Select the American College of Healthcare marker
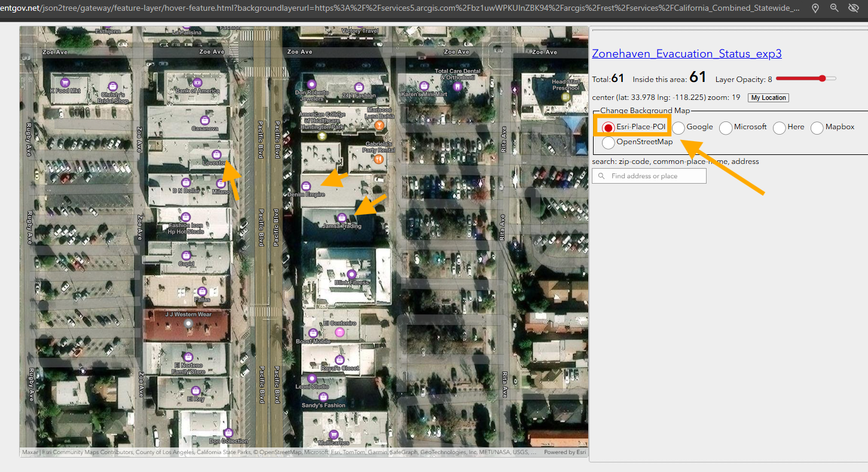The height and width of the screenshot is (472, 868). point(322,136)
